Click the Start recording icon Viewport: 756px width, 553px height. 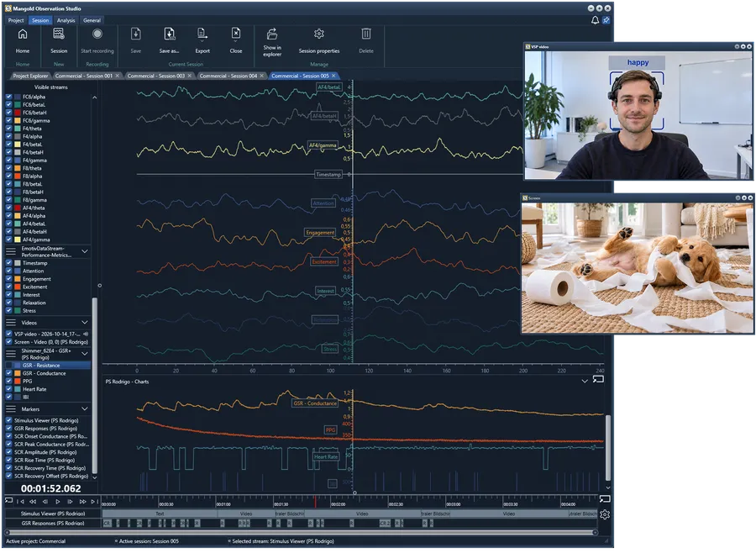(x=97, y=34)
